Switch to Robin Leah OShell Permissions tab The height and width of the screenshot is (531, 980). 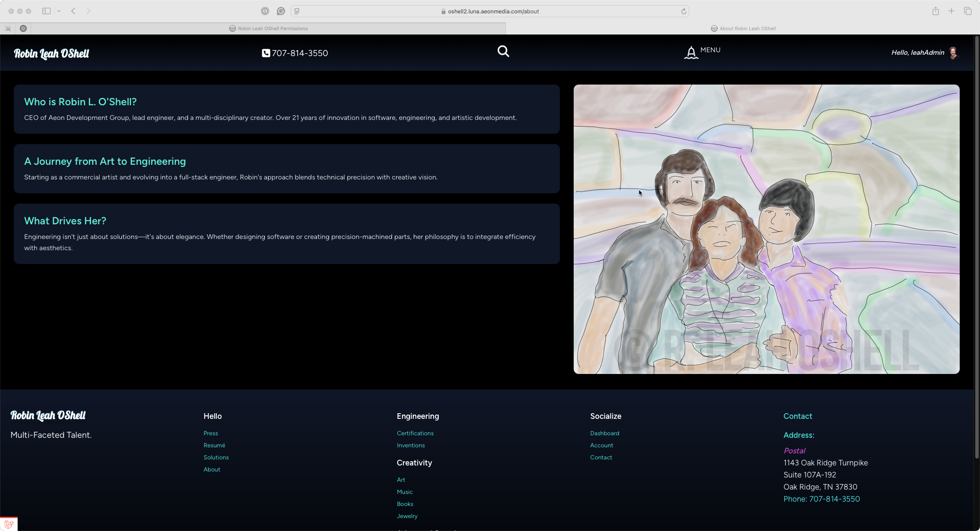coord(273,28)
